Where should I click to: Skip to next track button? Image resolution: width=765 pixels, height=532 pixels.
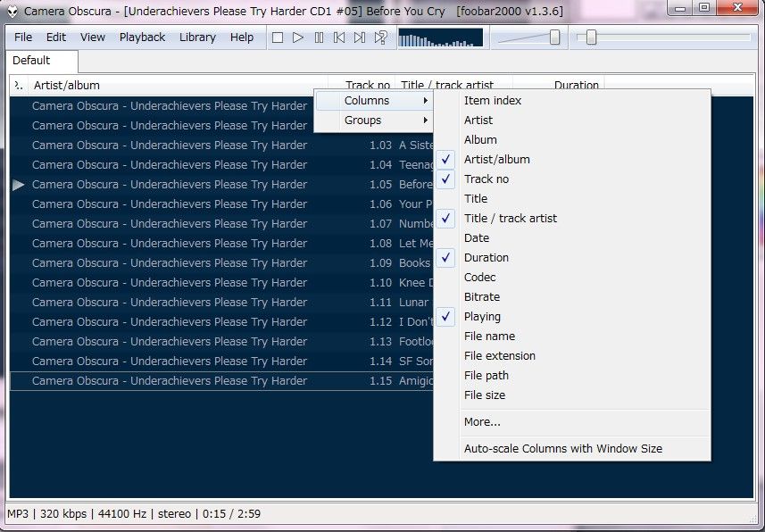[360, 37]
